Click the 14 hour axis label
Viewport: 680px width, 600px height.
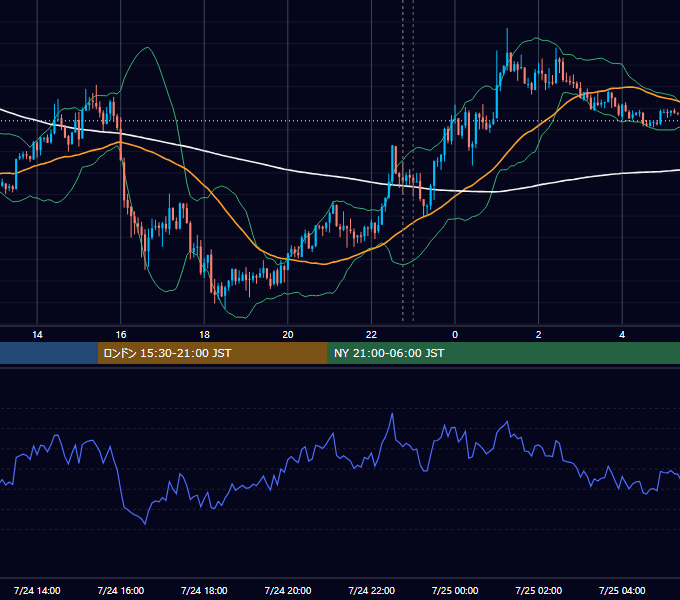37,335
